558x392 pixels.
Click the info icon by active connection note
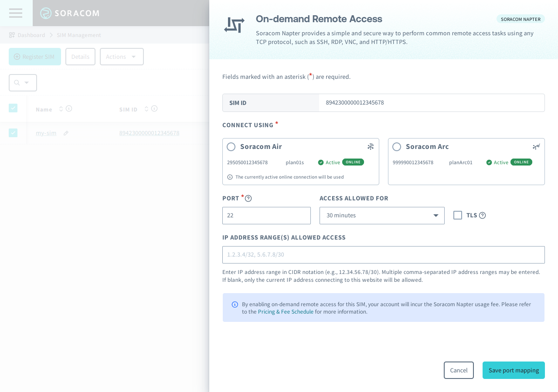pyautogui.click(x=230, y=177)
